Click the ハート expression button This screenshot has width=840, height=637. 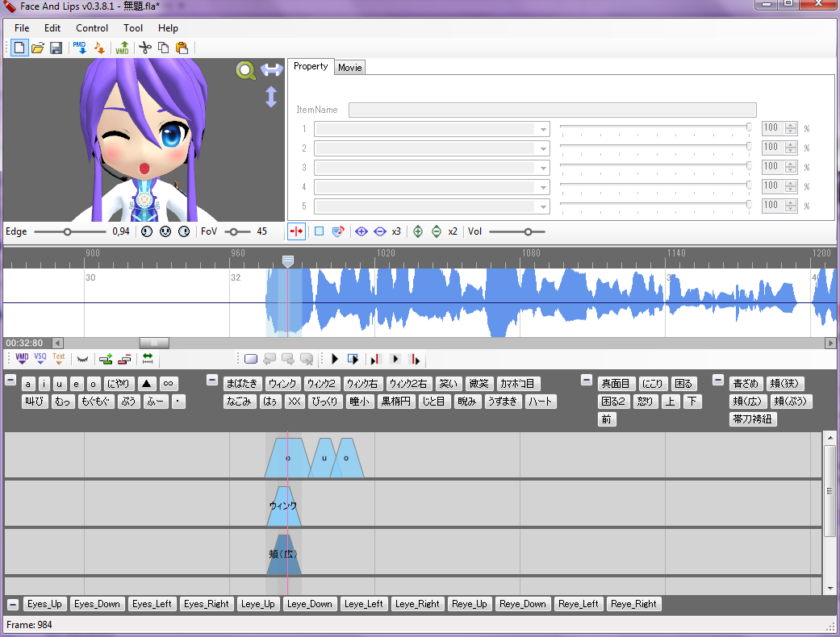click(541, 402)
